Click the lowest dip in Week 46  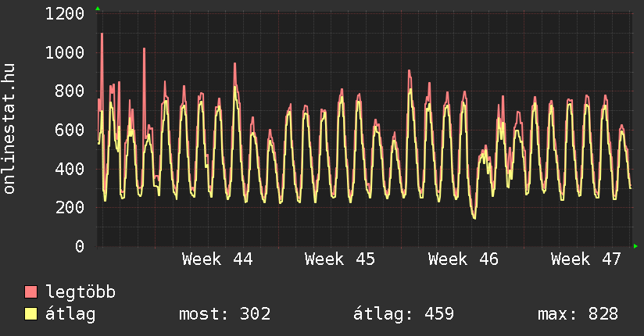[x=474, y=217]
